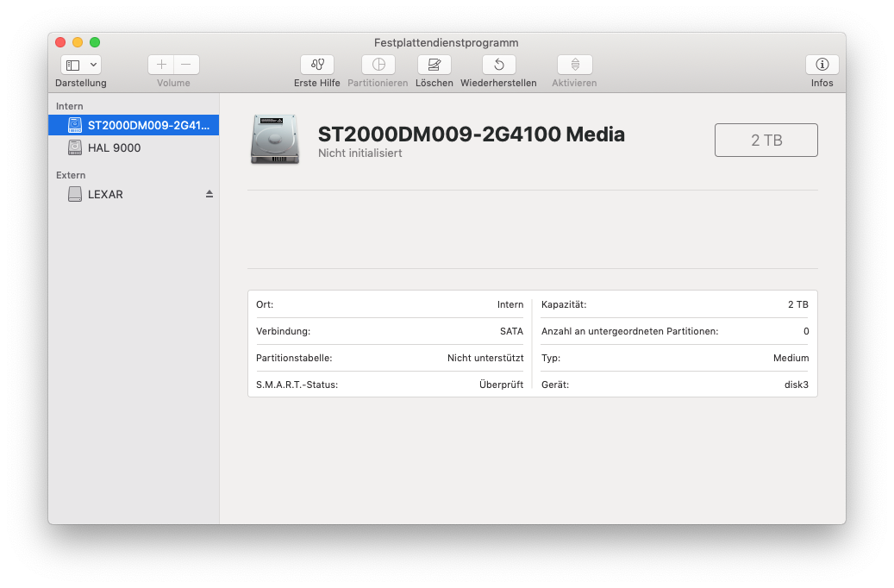Click the 2 TB capacity box
This screenshot has width=894, height=588.
(766, 141)
